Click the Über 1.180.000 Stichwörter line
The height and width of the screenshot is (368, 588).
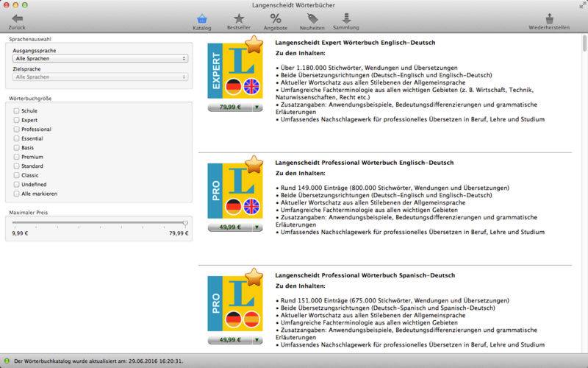tap(366, 68)
